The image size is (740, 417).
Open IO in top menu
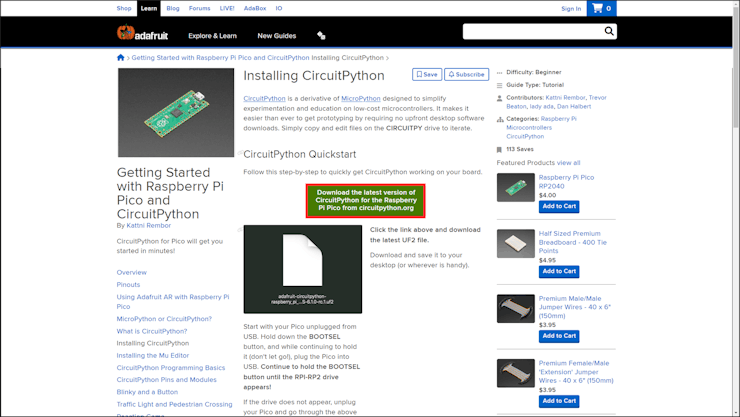click(279, 8)
